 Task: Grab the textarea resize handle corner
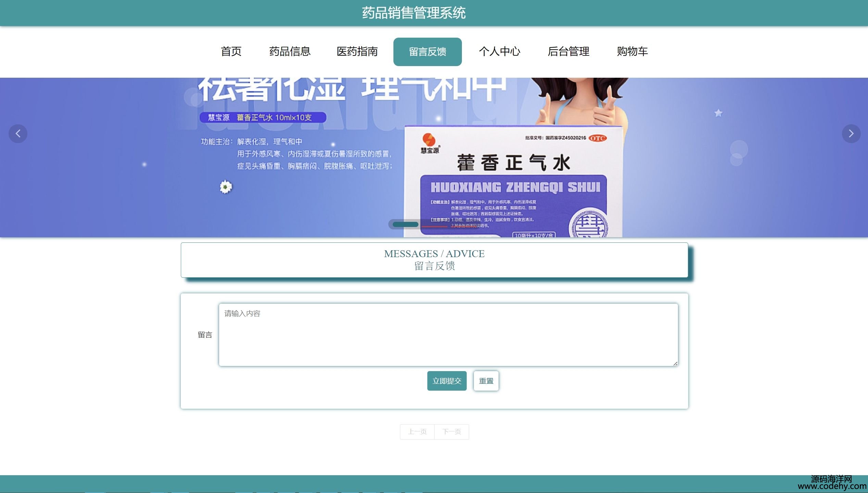point(675,363)
